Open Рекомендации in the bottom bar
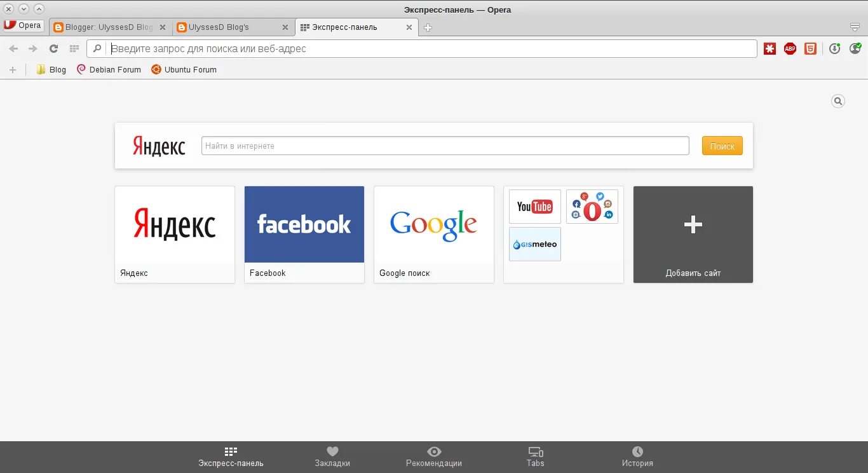This screenshot has height=473, width=868. (434, 457)
